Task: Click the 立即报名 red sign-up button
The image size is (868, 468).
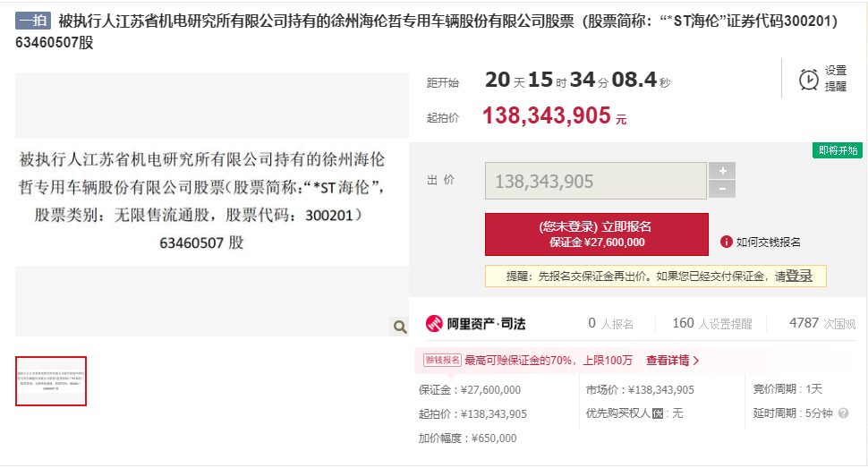Action: pos(596,234)
